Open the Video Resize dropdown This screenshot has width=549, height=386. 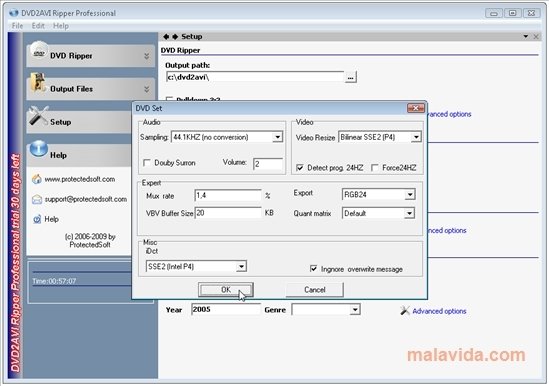pyautogui.click(x=416, y=137)
